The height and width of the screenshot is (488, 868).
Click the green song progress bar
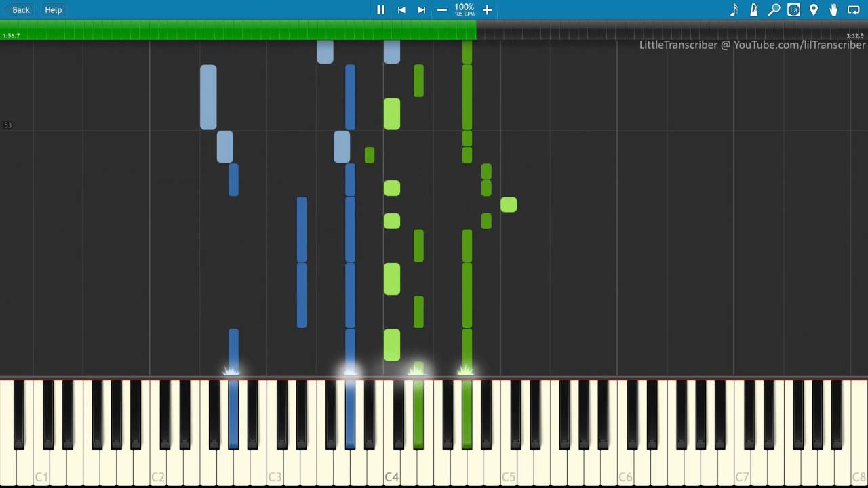238,30
